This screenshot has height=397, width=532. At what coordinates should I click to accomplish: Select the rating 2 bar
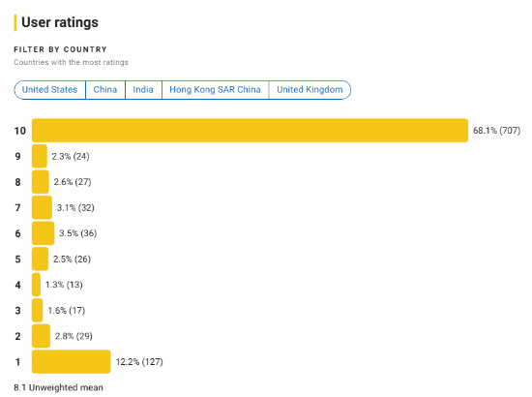(41, 336)
